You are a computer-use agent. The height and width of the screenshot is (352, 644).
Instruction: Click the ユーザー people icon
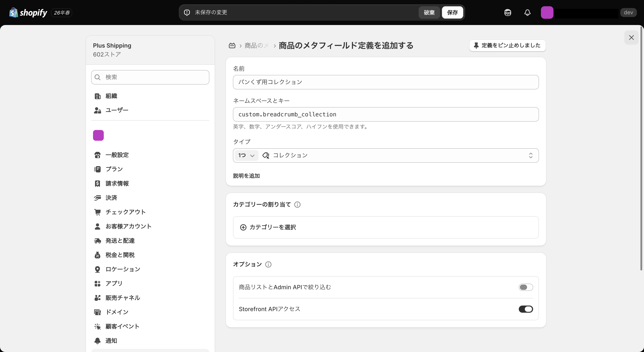pos(97,110)
